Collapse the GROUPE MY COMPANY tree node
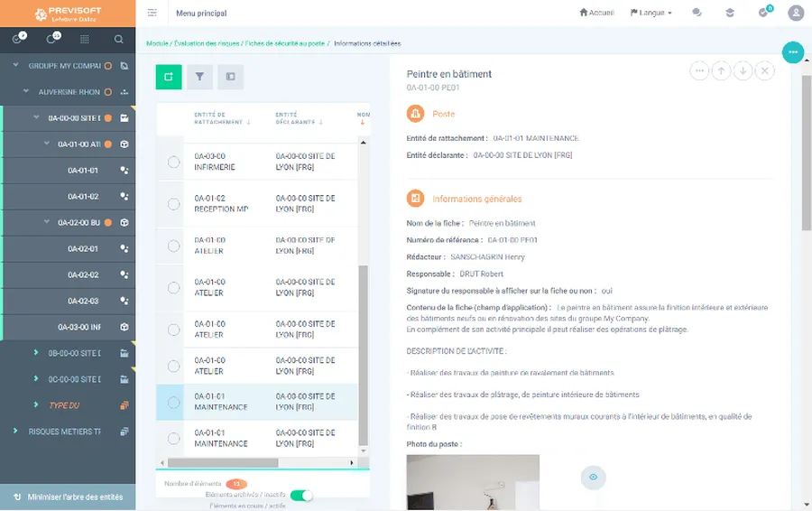The height and width of the screenshot is (511, 812). 16,66
